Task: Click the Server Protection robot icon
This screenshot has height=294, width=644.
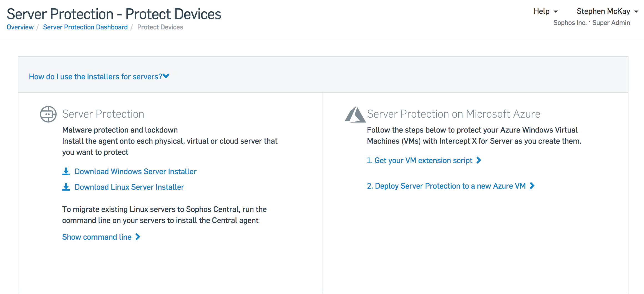Action: 48,114
